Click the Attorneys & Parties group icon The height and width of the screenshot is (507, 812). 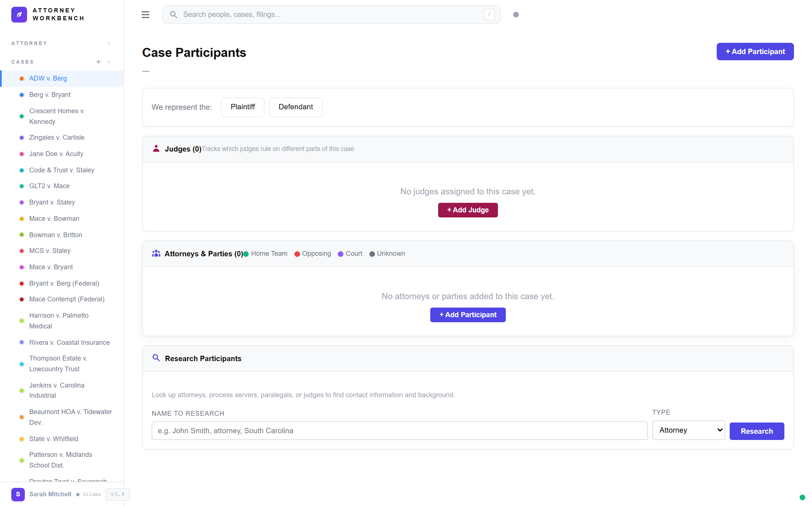click(156, 254)
